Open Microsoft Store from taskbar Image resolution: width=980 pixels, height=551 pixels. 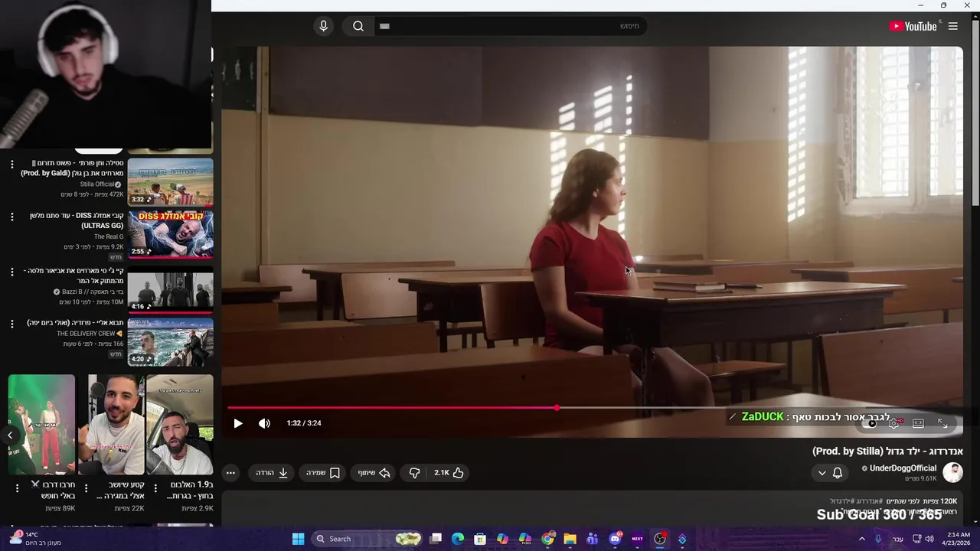pos(480,539)
